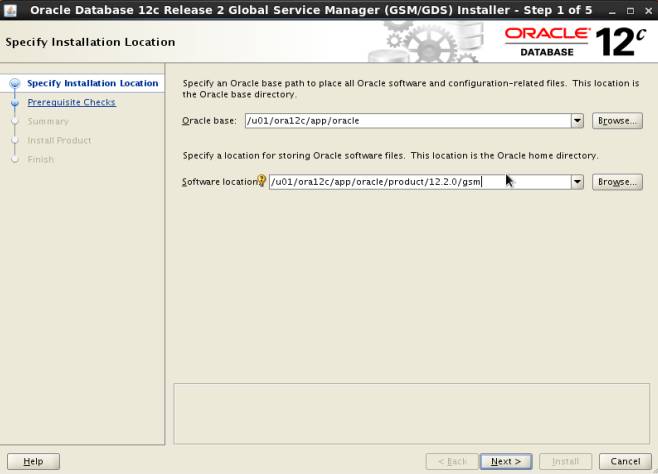658x474 pixels.
Task: Go to the Prerequisite Checks step link
Action: (x=71, y=102)
